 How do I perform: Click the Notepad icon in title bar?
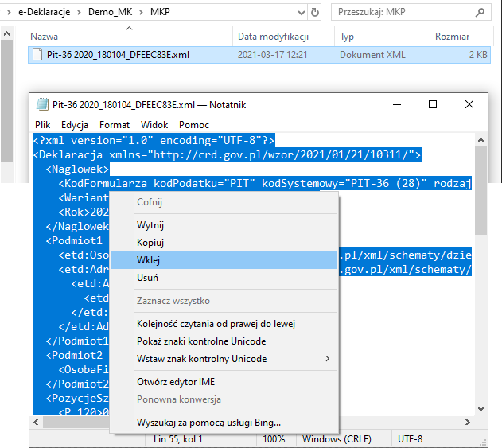coord(42,104)
